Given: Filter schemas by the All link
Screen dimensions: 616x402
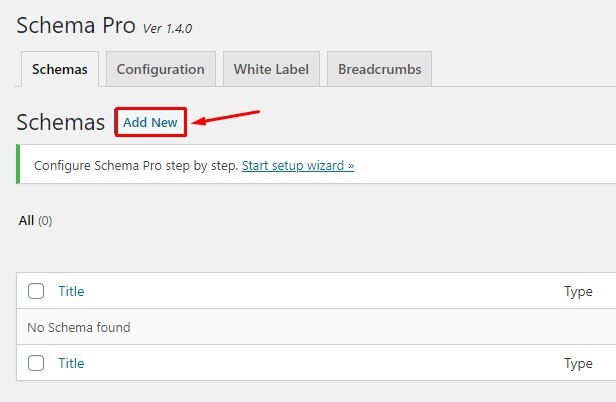Looking at the screenshot, I should click(26, 220).
